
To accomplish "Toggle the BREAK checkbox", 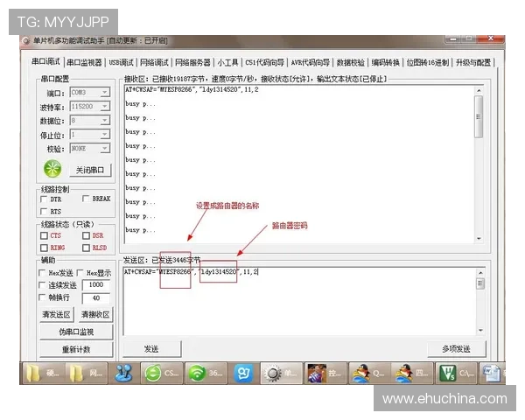I will coord(86,199).
